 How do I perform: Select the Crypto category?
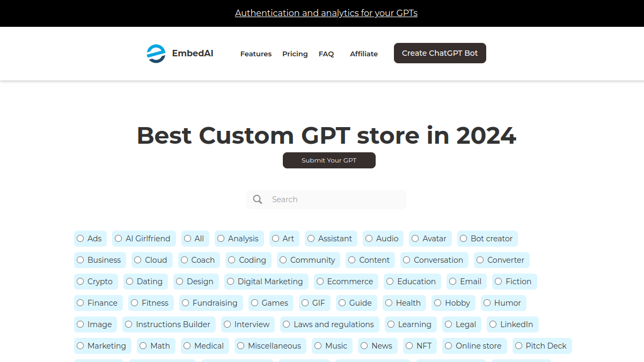click(96, 282)
